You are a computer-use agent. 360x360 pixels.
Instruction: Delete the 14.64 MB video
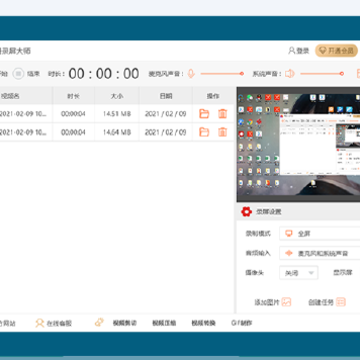222,132
